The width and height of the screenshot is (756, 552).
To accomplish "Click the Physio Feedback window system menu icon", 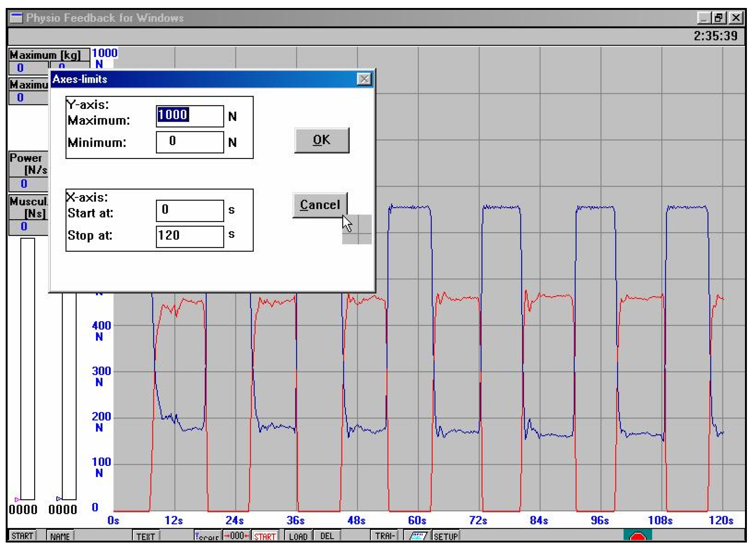I will coord(16,18).
